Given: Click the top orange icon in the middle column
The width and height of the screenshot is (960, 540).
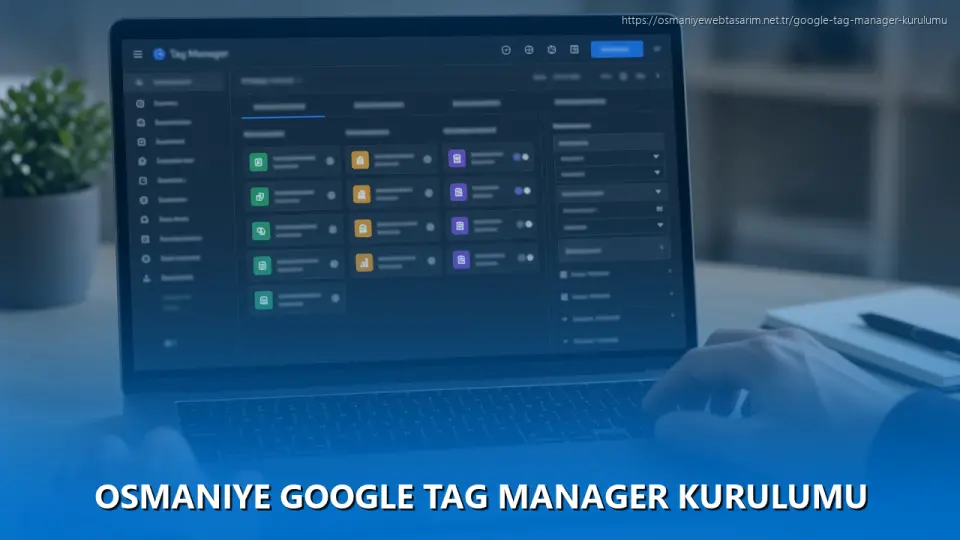Looking at the screenshot, I should [x=360, y=160].
